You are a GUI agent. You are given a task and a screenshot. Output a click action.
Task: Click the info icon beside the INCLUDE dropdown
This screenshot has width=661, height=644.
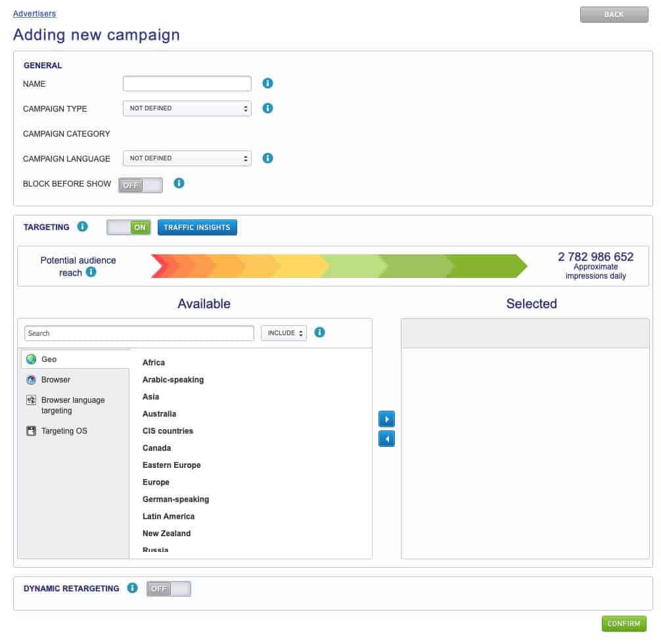319,333
